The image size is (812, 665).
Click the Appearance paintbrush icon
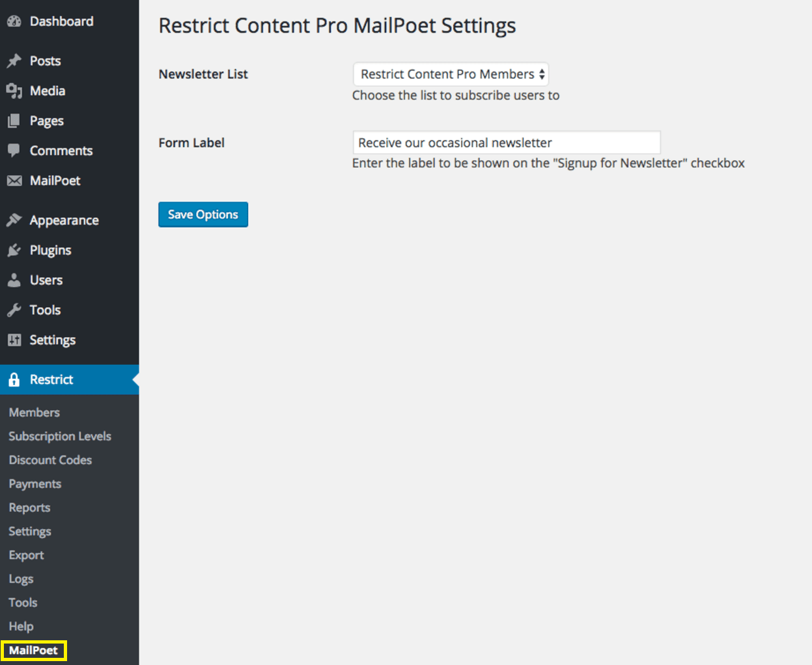14,219
